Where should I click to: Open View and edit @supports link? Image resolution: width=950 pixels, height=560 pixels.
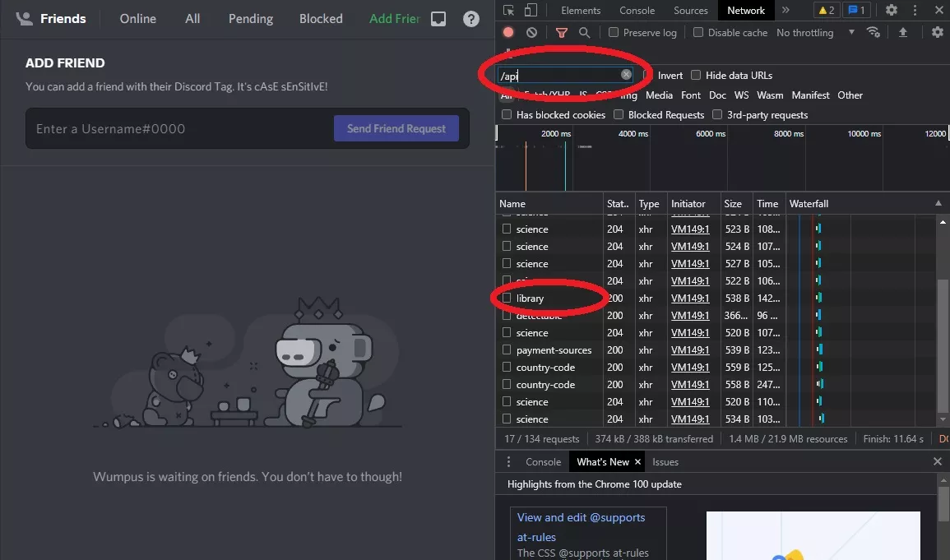click(581, 527)
